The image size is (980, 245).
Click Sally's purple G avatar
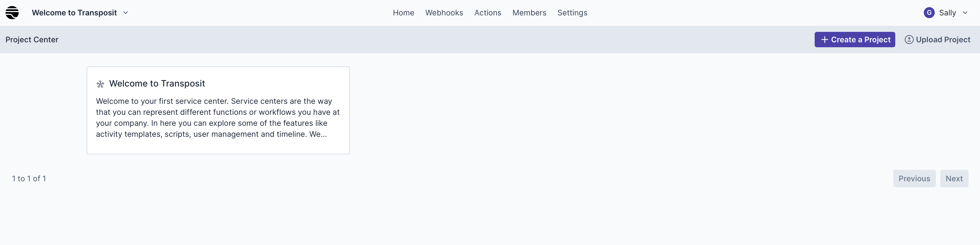(929, 13)
